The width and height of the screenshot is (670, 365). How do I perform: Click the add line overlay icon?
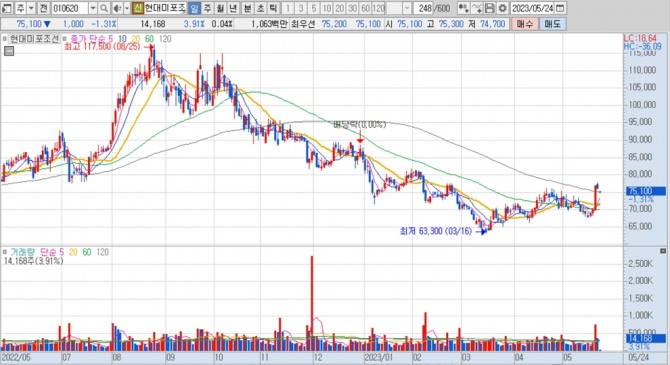coord(477,8)
